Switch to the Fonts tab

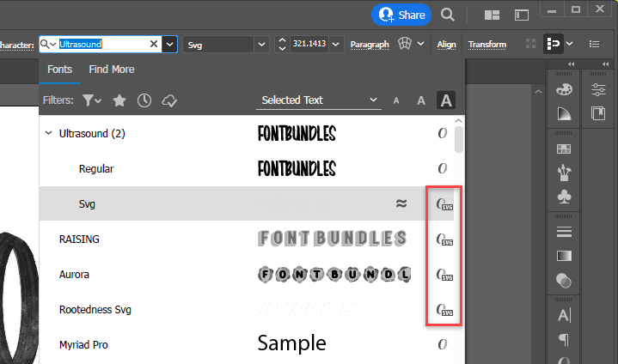click(59, 70)
